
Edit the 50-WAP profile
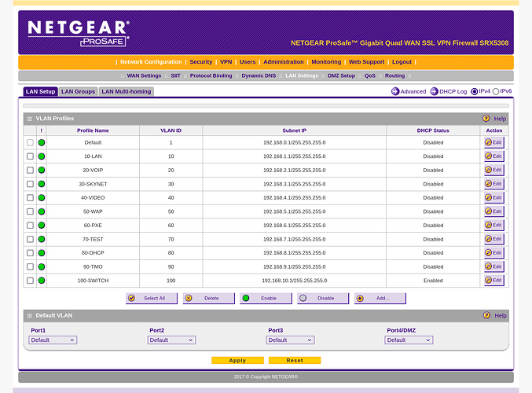(494, 211)
